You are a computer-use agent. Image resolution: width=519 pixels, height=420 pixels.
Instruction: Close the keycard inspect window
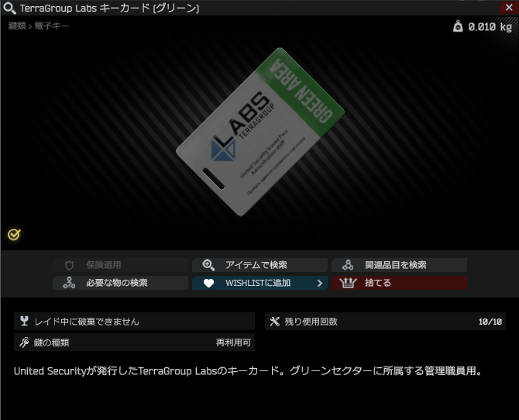509,7
